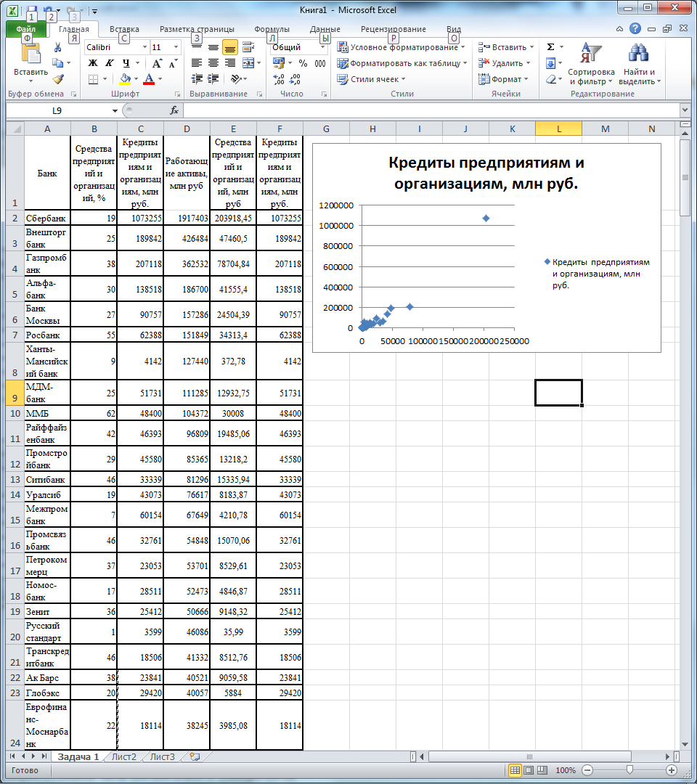Open Стили ячеек gallery
This screenshot has height=784, width=697.
pos(371,79)
